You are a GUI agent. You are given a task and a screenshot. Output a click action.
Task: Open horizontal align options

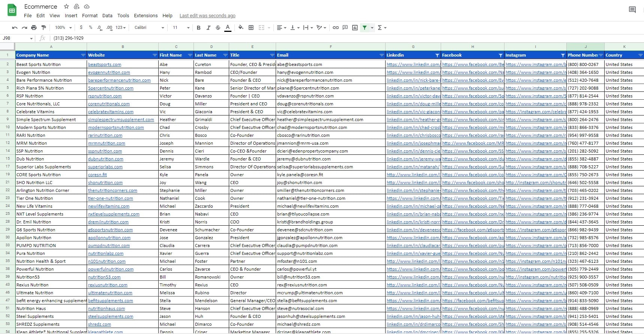coord(281,27)
